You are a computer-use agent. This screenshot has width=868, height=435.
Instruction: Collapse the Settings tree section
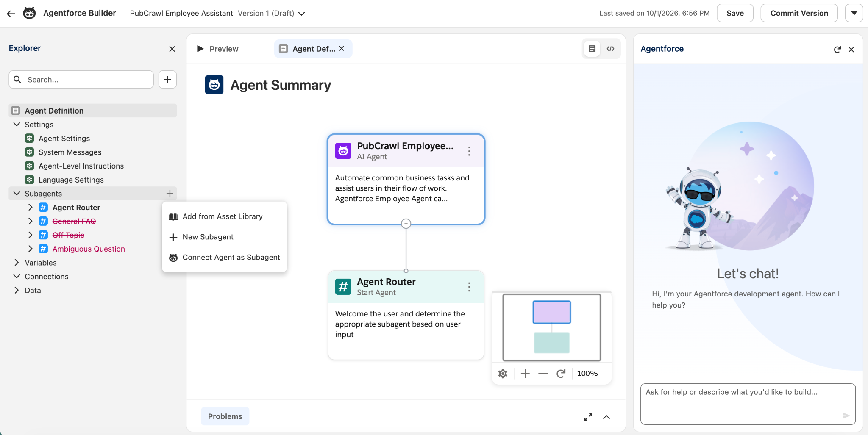tap(17, 125)
